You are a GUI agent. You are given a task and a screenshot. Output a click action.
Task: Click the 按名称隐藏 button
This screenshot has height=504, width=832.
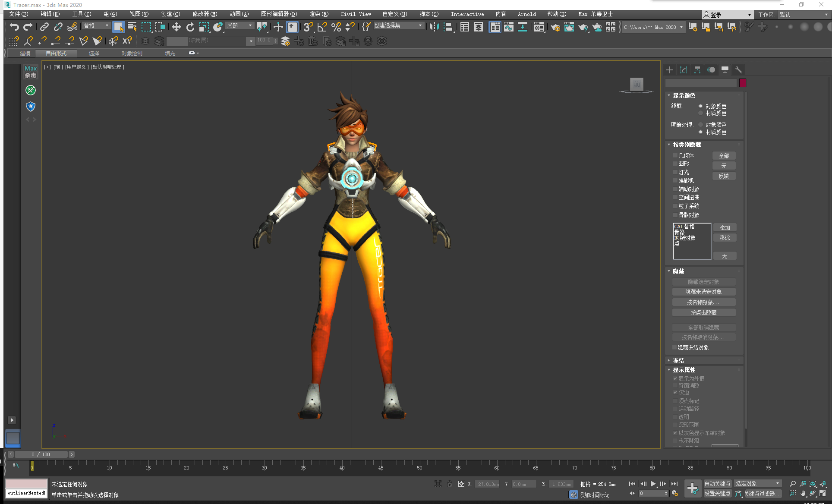pos(703,302)
